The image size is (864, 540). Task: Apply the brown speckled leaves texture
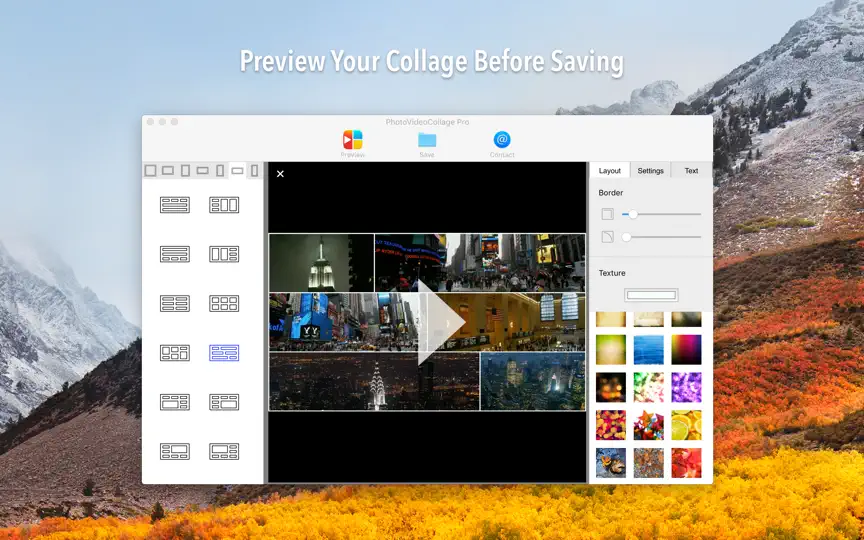point(649,463)
